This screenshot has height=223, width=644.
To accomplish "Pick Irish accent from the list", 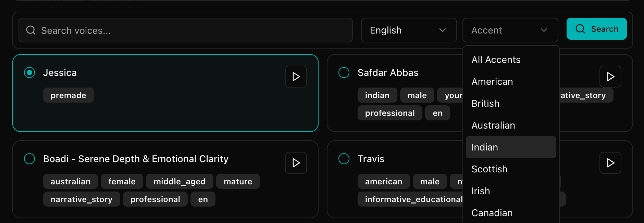I will (480, 191).
